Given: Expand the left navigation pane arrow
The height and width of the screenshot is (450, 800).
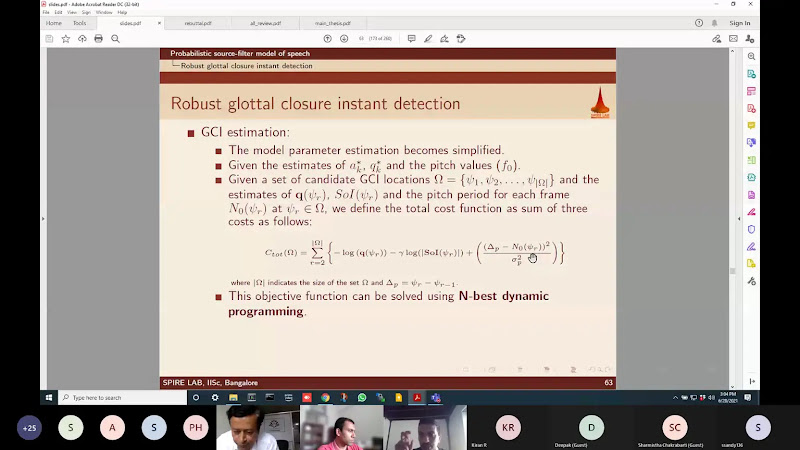Looking at the screenshot, I should (x=43, y=219).
